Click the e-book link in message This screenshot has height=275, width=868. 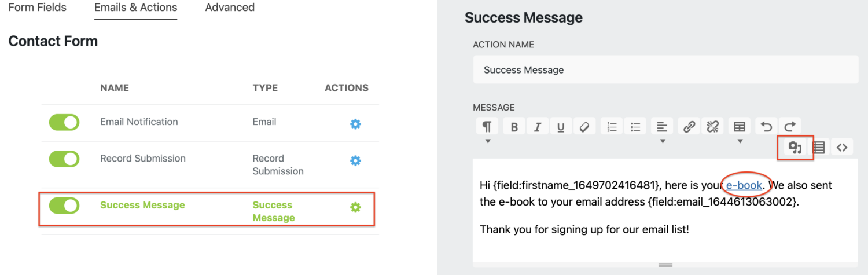[x=744, y=185]
